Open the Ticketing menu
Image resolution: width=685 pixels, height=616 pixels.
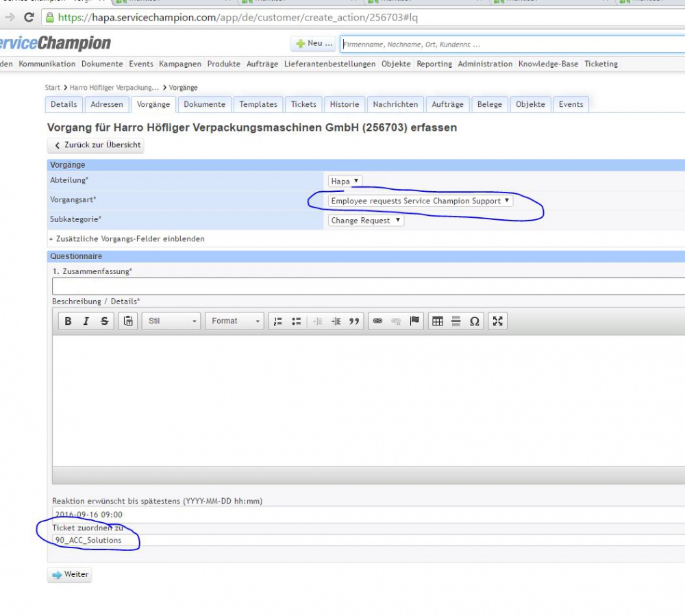point(601,64)
